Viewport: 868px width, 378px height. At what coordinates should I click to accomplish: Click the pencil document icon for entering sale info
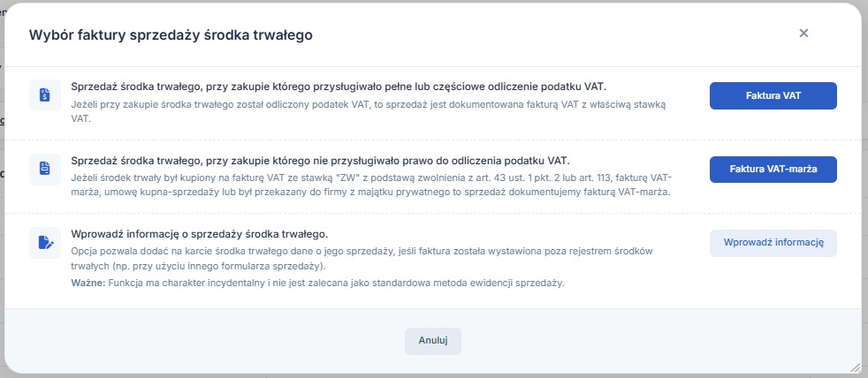point(45,242)
